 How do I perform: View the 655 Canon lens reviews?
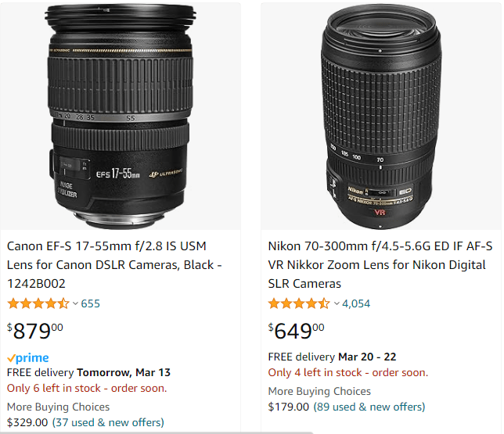(x=91, y=303)
